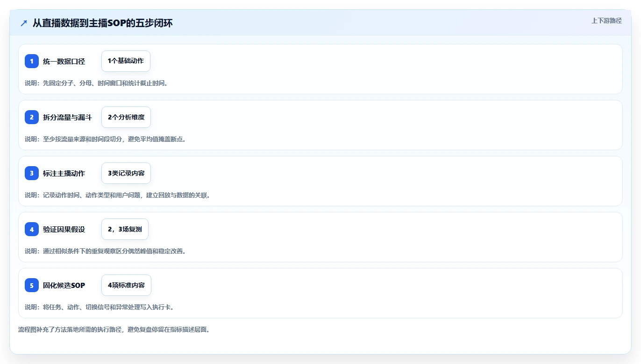Select the 4项标准内容 tag
This screenshot has height=364, width=641.
126,285
